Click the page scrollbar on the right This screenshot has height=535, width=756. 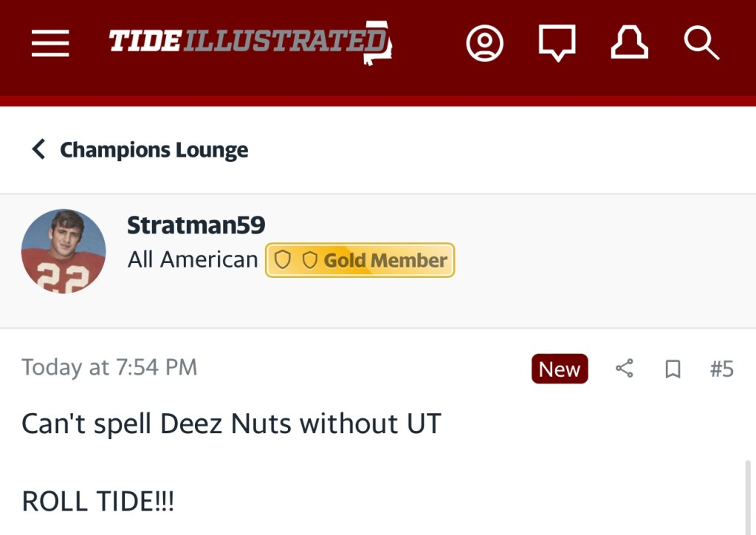point(749,495)
